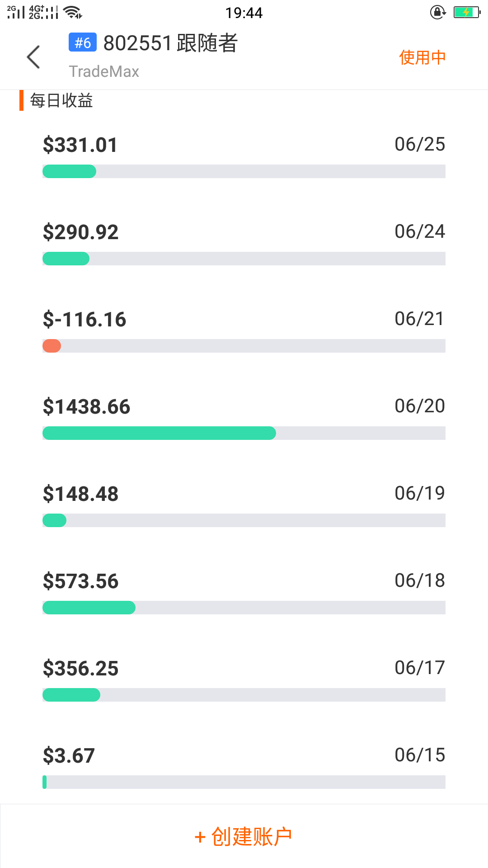Tap the rotation lock status icon

click(x=438, y=12)
